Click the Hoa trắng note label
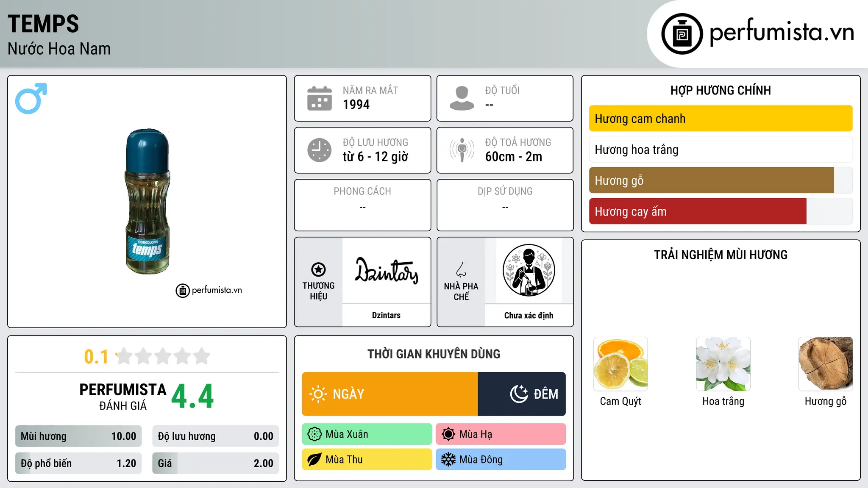The width and height of the screenshot is (868, 488). pyautogui.click(x=723, y=401)
